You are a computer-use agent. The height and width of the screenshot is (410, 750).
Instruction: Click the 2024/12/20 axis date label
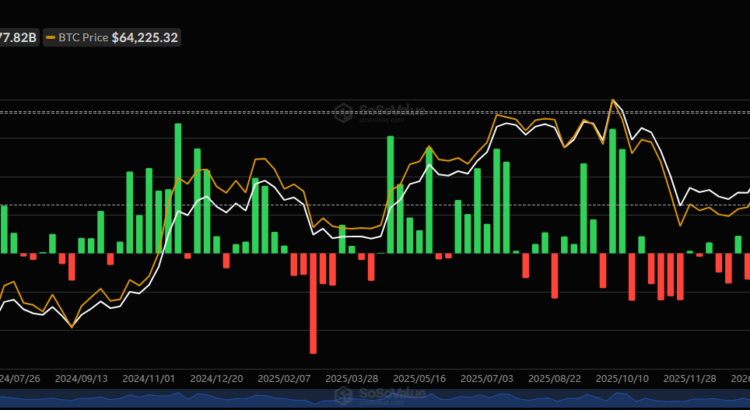coord(217,379)
